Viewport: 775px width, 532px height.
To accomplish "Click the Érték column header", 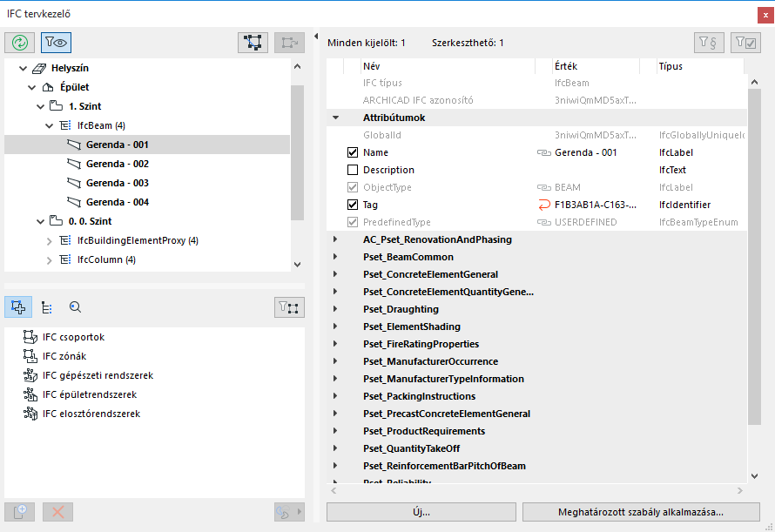I will point(566,66).
